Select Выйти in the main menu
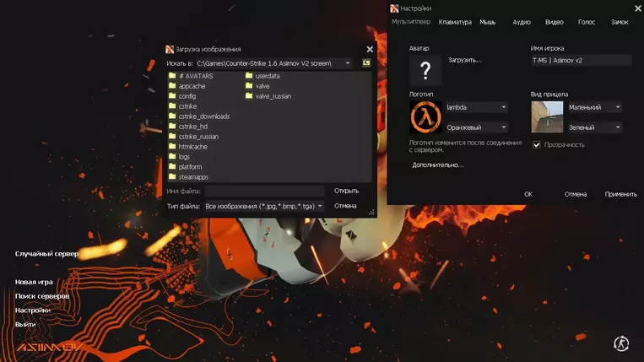 click(x=25, y=324)
